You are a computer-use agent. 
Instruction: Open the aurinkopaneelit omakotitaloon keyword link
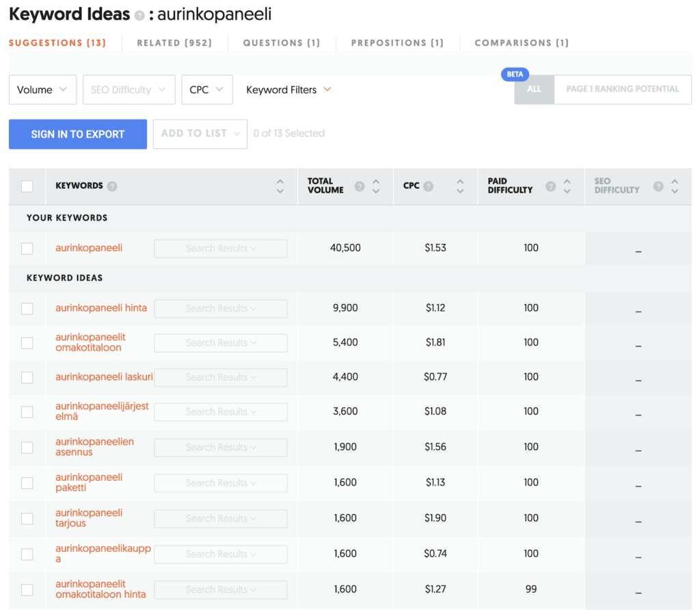pyautogui.click(x=91, y=343)
